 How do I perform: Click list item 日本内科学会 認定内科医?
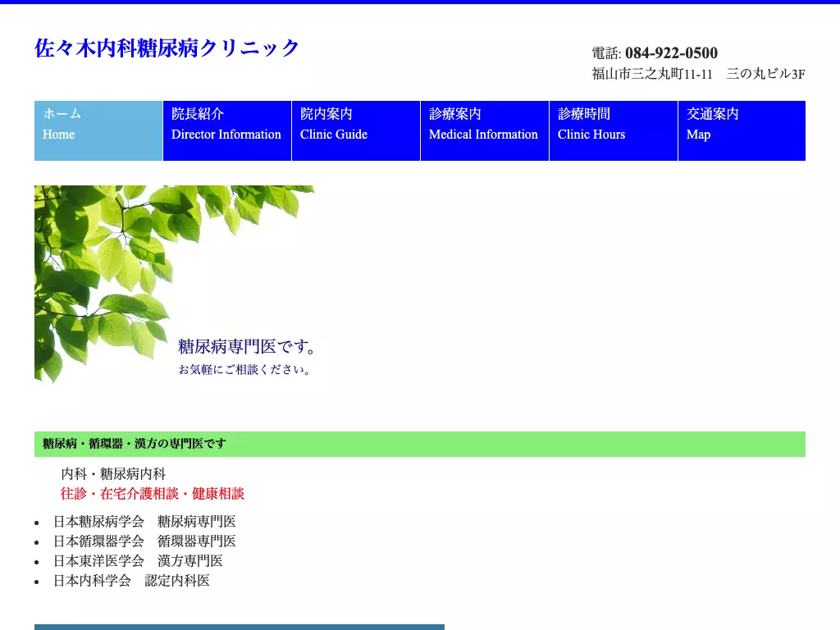coord(132,581)
